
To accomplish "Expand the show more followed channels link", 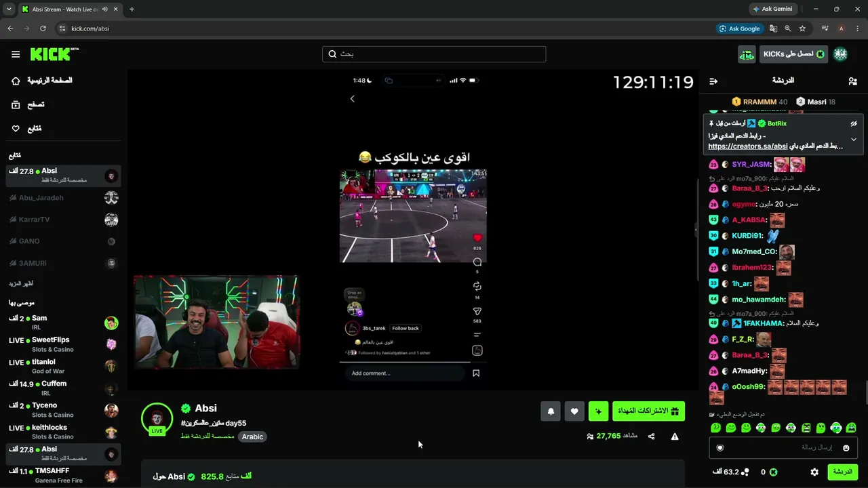I will click(x=21, y=283).
